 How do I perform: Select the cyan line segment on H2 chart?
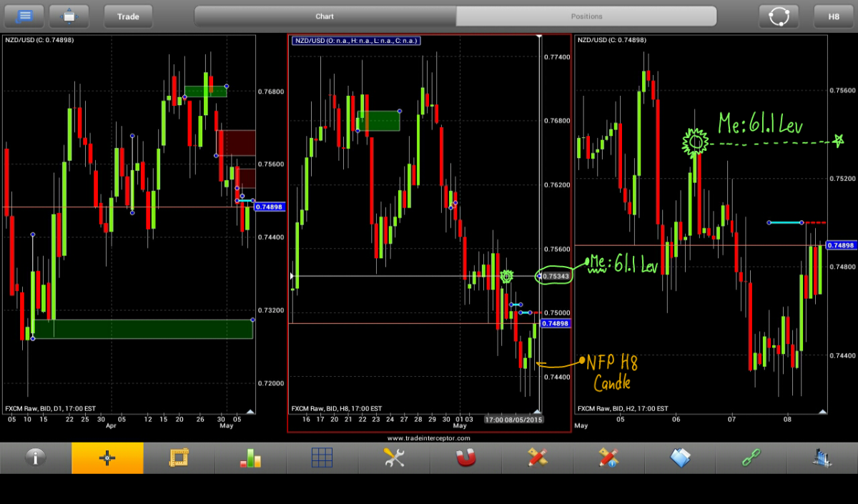[785, 222]
